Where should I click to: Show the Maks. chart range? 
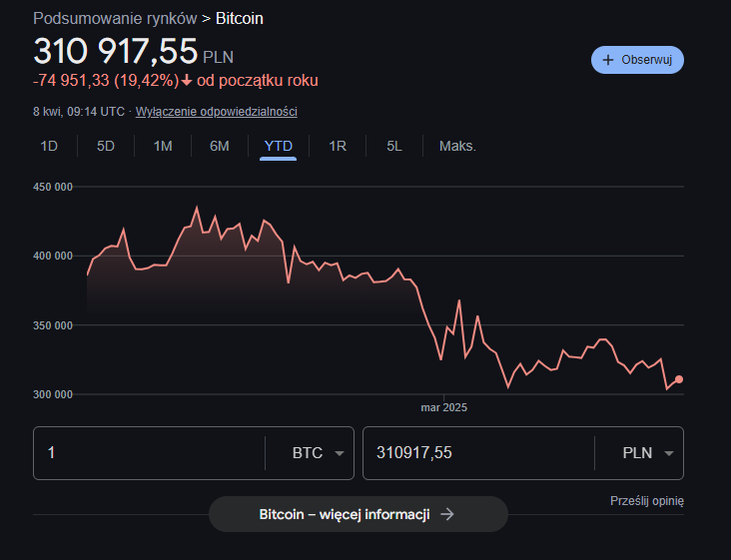[x=457, y=147]
